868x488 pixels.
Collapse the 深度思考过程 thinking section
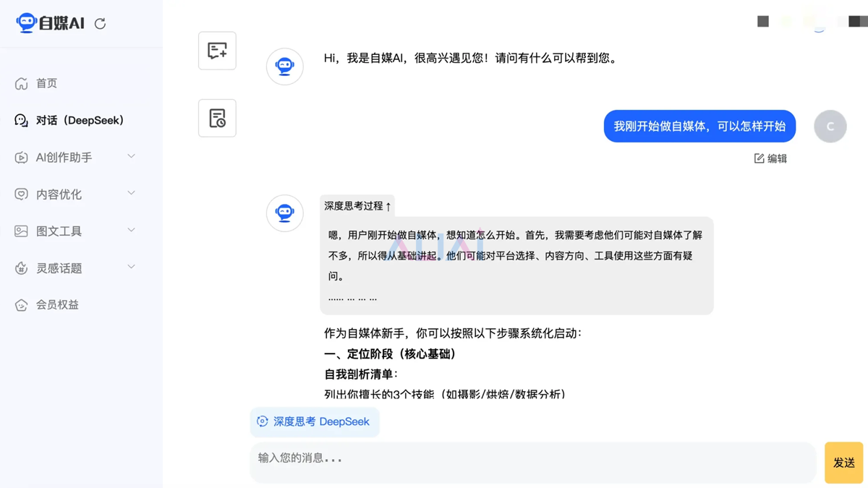[x=357, y=206]
